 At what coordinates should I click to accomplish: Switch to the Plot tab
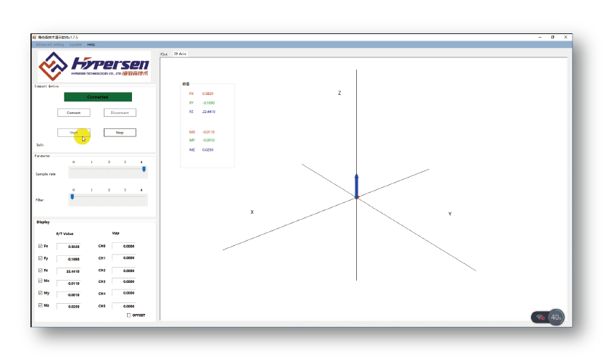coord(164,54)
